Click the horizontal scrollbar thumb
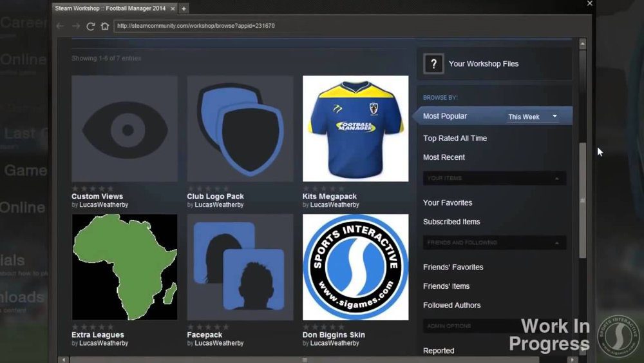Image resolution: width=644 pixels, height=363 pixels. tap(305, 360)
